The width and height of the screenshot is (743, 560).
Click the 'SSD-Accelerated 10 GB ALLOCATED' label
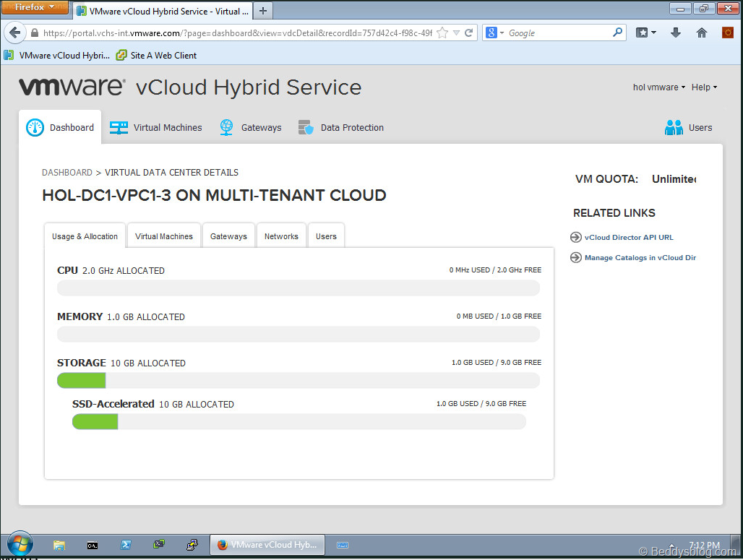pos(153,404)
